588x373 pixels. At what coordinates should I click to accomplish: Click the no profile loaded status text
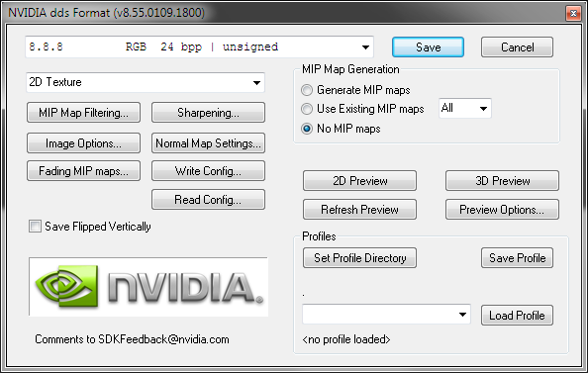(x=346, y=339)
